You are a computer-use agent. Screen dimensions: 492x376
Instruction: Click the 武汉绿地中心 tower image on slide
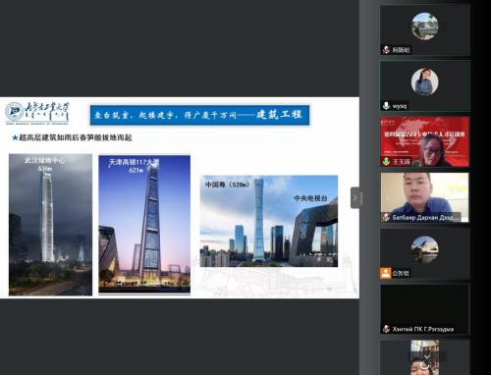click(50, 225)
